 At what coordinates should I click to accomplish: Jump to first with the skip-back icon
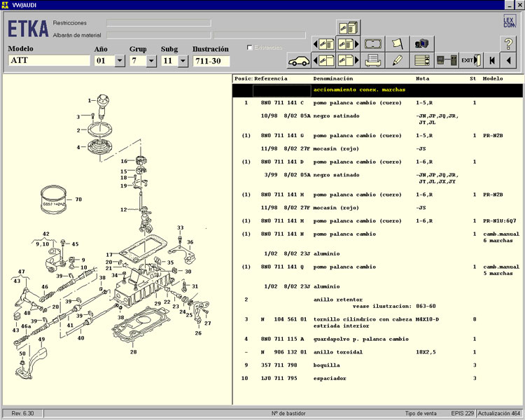pyautogui.click(x=492, y=61)
